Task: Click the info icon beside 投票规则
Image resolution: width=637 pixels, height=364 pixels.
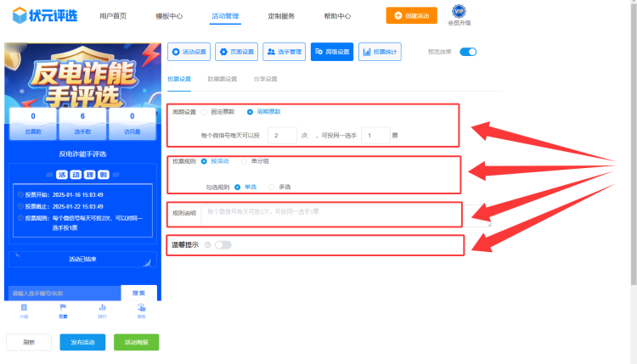Action: tap(20, 218)
